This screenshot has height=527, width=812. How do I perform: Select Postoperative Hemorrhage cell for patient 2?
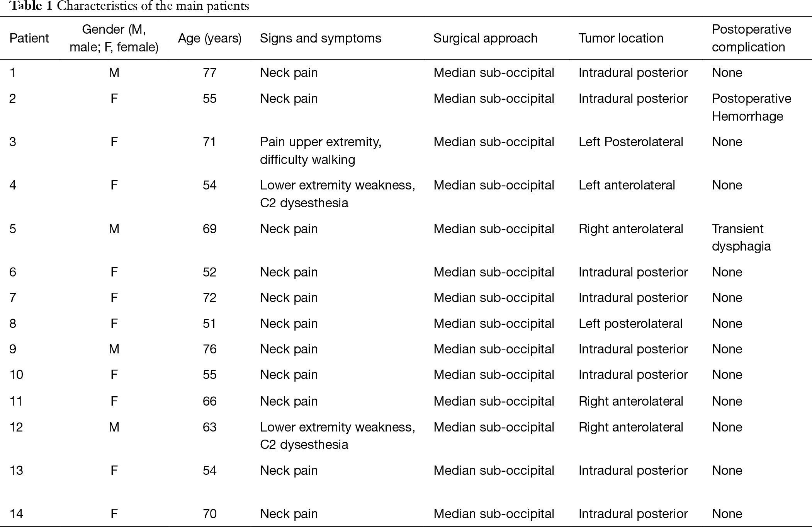click(x=751, y=107)
